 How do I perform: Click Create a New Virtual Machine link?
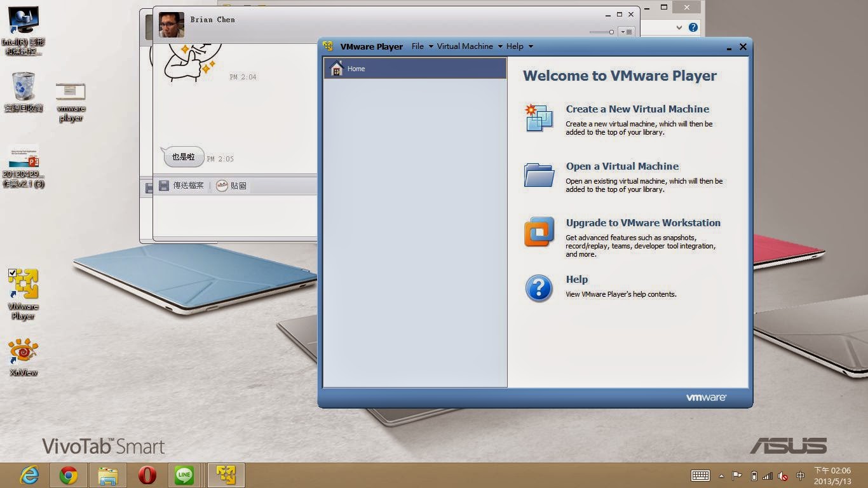click(x=637, y=109)
